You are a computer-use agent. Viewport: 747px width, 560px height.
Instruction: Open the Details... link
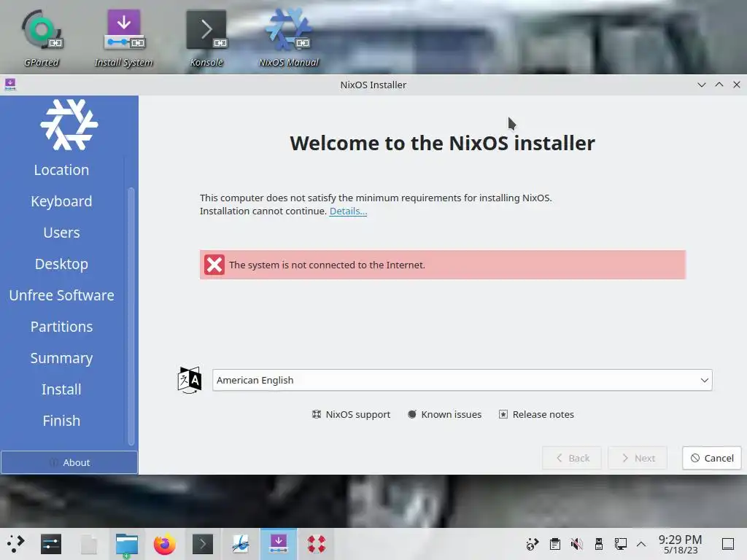pyautogui.click(x=348, y=211)
